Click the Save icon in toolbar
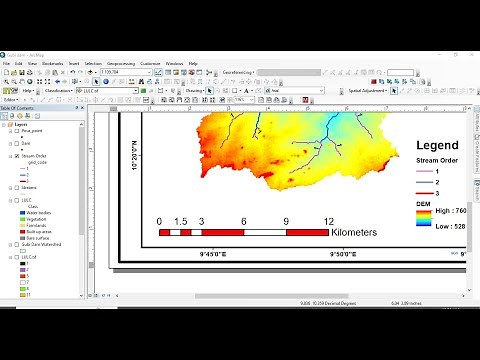This screenshot has width=480, height=360. (22, 72)
